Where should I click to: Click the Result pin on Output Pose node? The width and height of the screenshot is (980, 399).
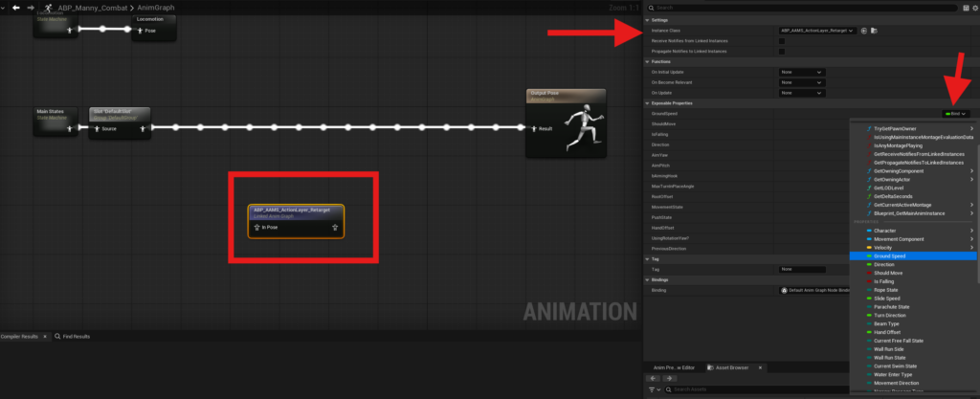click(x=534, y=127)
